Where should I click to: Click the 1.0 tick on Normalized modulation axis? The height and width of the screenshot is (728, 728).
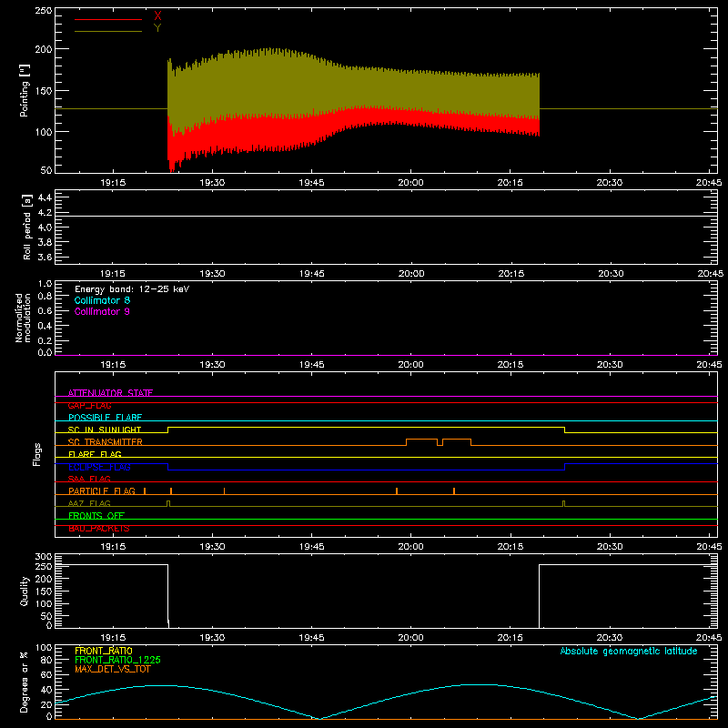[x=45, y=284]
